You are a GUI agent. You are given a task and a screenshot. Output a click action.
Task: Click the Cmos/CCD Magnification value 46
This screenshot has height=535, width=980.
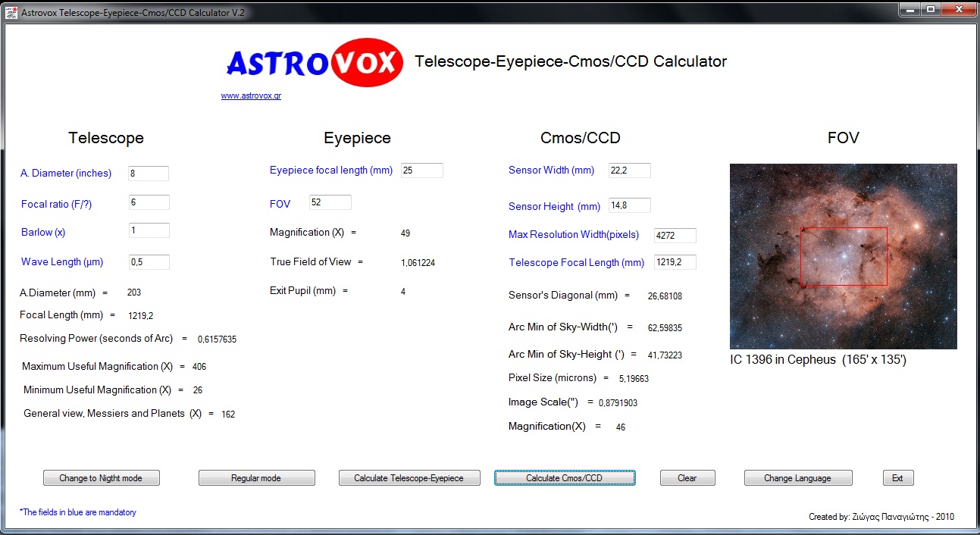coord(621,427)
